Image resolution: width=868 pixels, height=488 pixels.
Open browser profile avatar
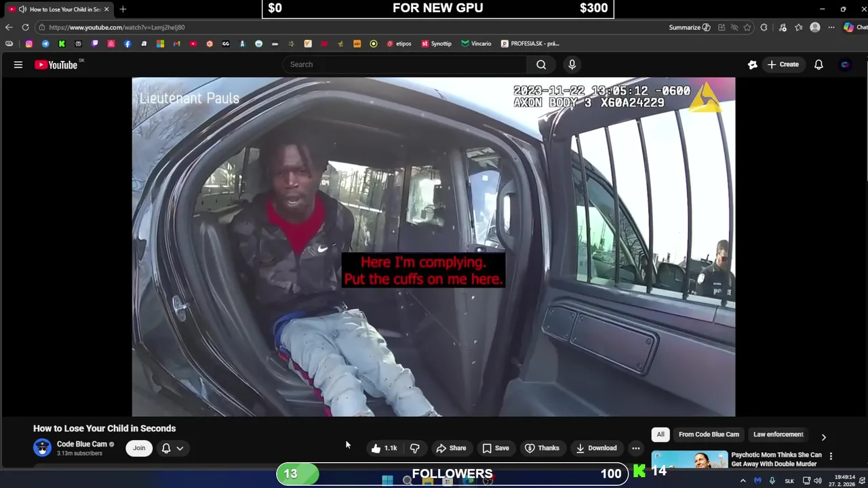click(x=815, y=27)
